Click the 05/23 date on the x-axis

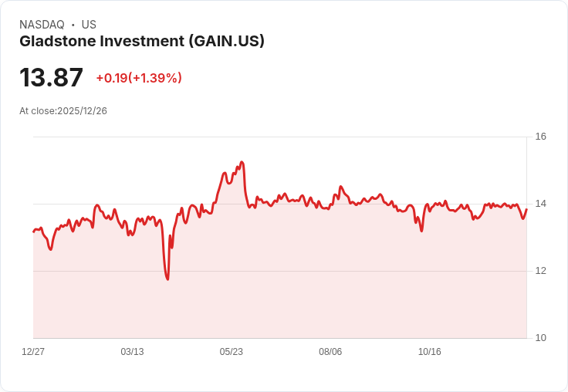[231, 352]
